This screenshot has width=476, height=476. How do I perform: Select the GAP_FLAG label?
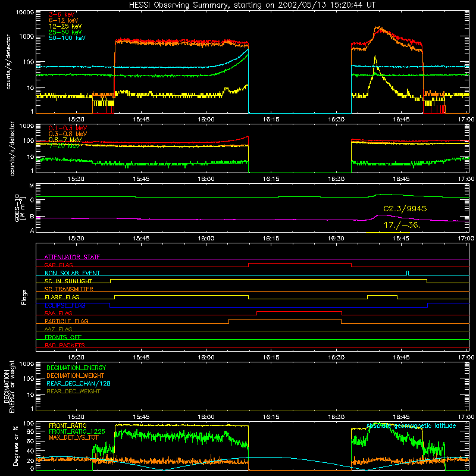tap(59, 265)
